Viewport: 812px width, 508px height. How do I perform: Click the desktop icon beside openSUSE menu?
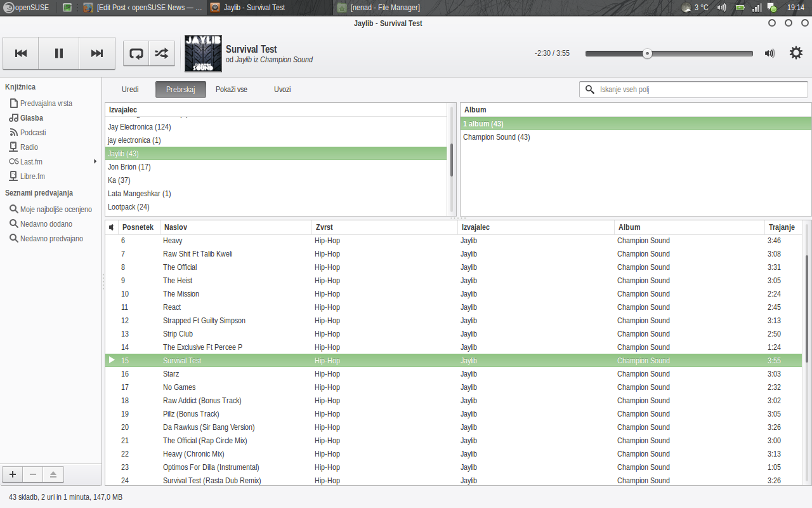(x=67, y=8)
